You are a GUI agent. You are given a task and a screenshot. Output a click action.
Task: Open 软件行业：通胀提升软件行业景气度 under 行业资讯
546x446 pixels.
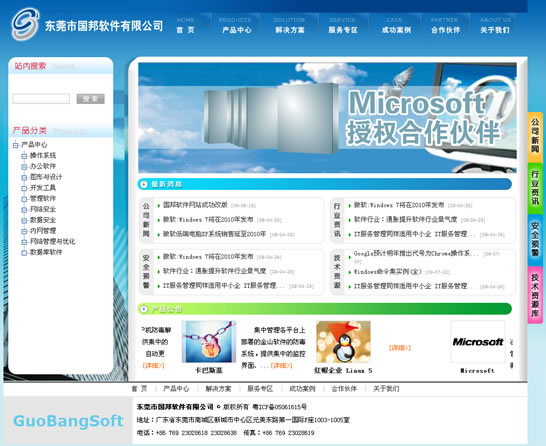405,220
